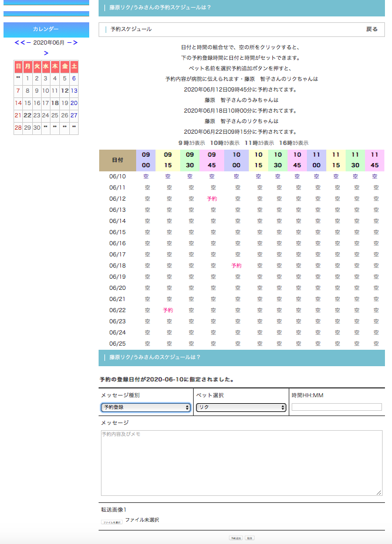Open the メッセージ種別 dropdown
392x544 pixels.
coord(146,407)
